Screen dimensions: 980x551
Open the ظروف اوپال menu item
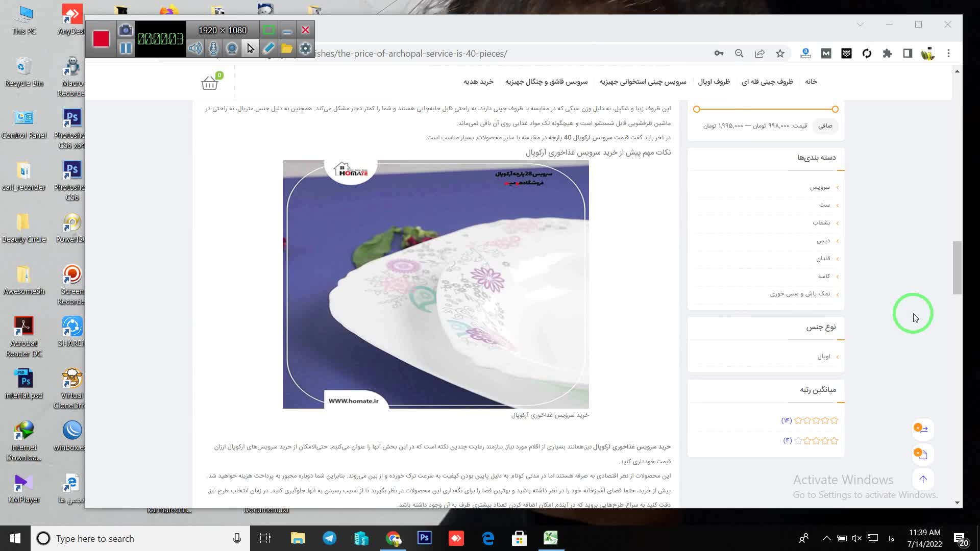point(714,82)
